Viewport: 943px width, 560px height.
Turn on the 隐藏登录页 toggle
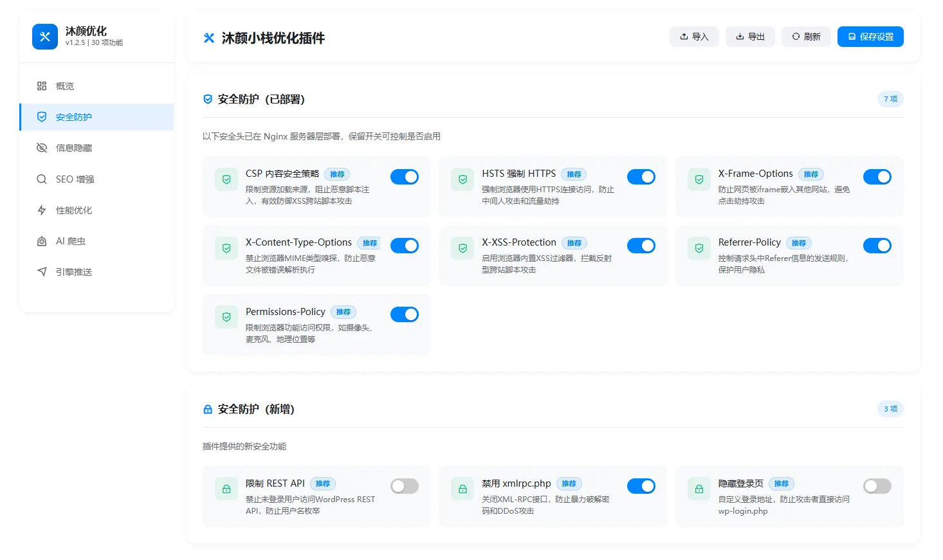(877, 486)
